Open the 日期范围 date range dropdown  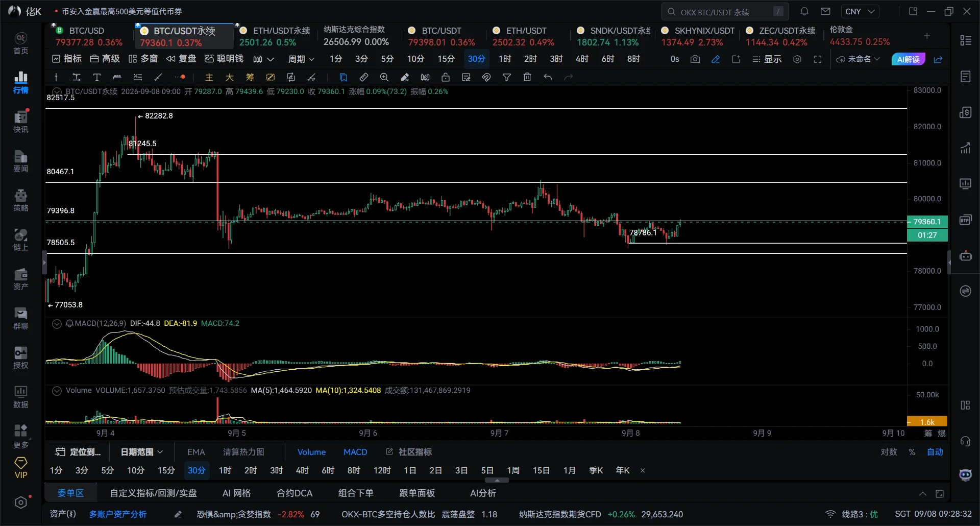tap(141, 452)
